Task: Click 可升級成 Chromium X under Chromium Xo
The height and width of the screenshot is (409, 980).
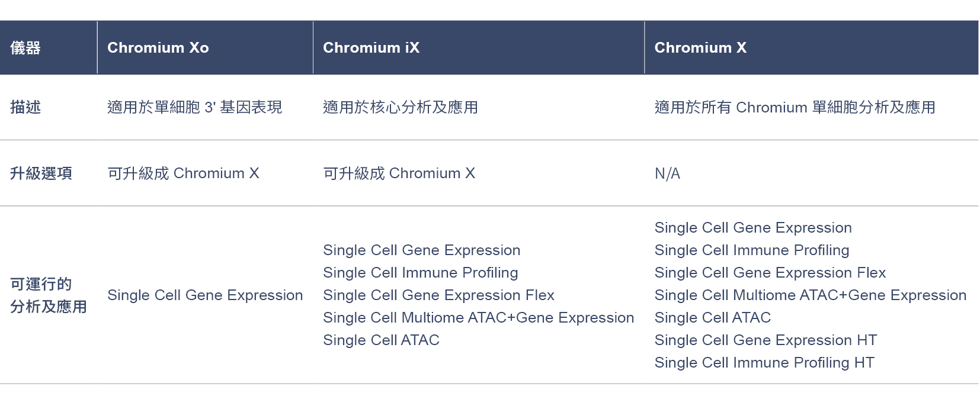Action: point(183,173)
